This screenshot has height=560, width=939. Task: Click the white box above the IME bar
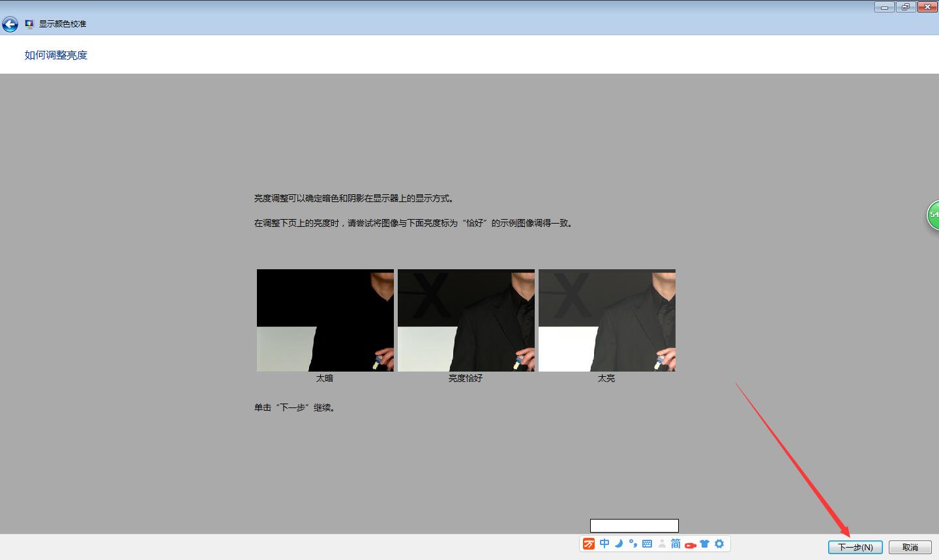pos(634,525)
